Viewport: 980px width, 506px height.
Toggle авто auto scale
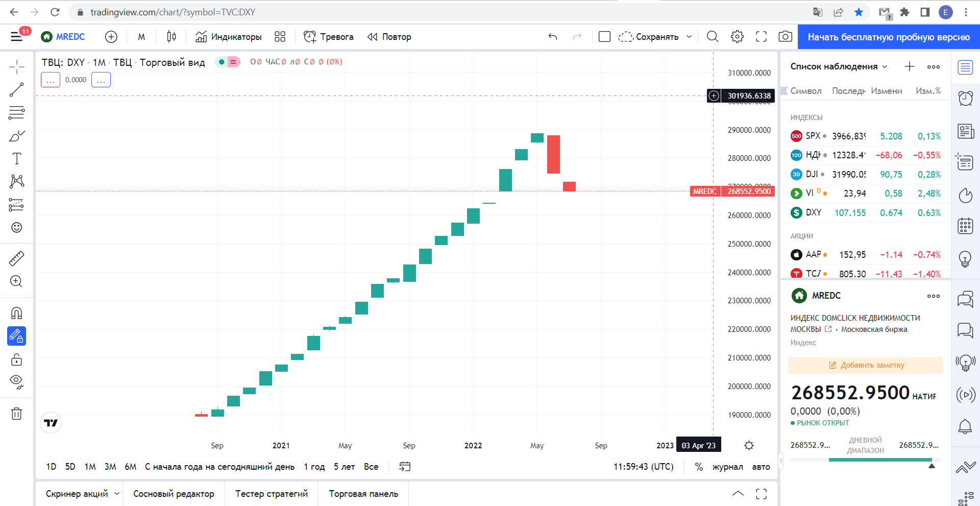761,467
